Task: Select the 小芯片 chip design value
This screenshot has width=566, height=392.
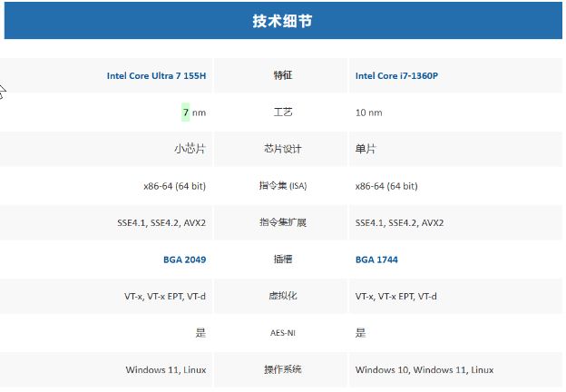Action: [190, 149]
